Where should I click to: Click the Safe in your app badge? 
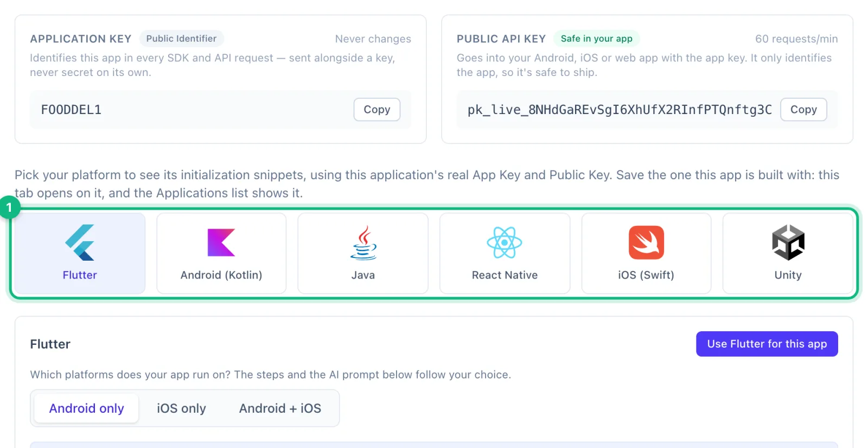pos(597,39)
